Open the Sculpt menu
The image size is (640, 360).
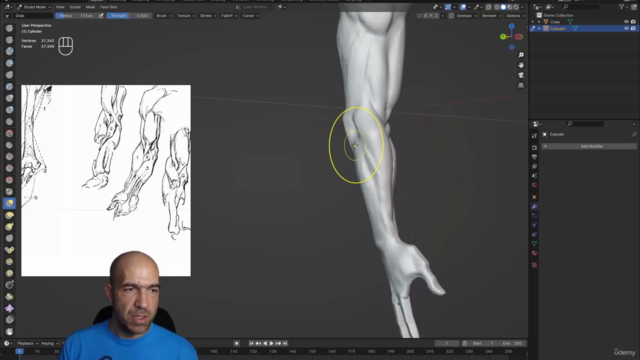click(75, 7)
